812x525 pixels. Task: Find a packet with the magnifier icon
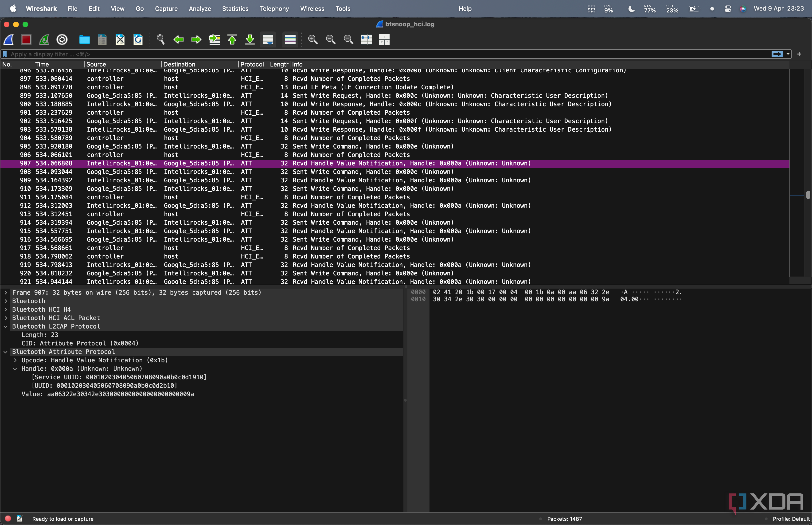click(160, 39)
